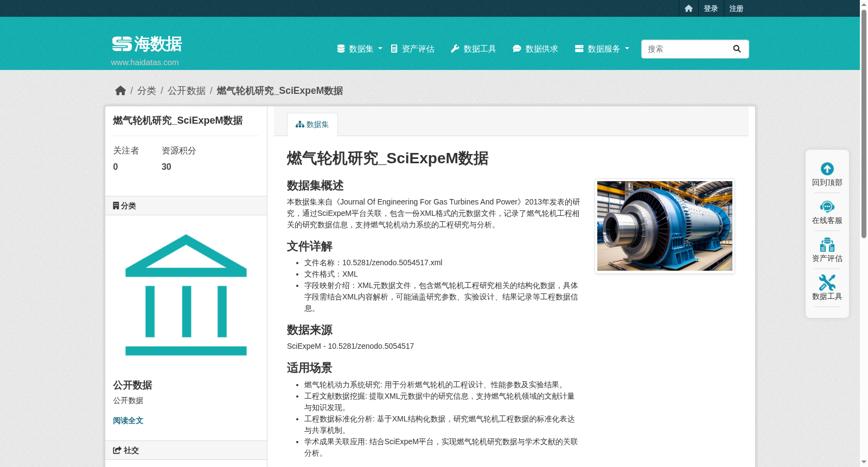Click the 数据来源 heading
The image size is (868, 467).
[x=310, y=330]
